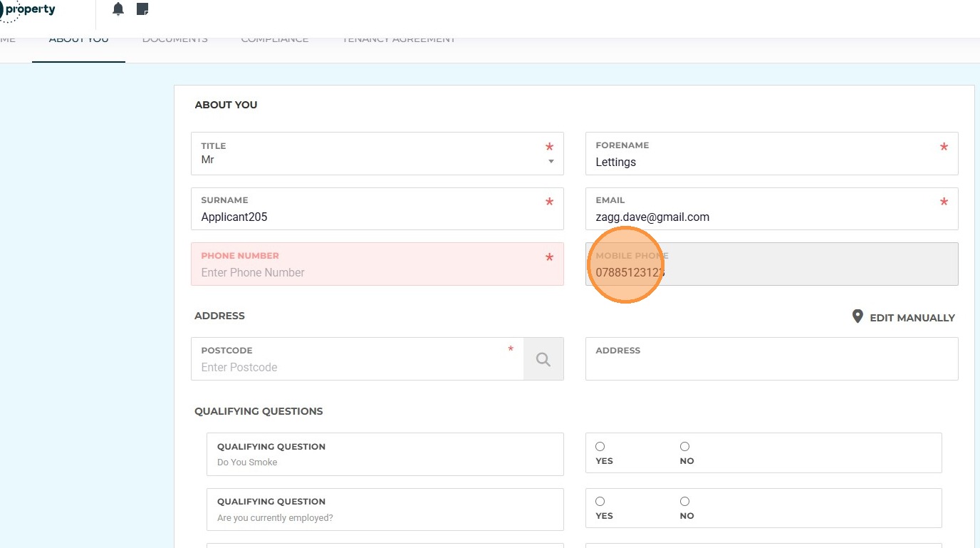The width and height of the screenshot is (980, 548).
Task: Click the postcode search magnifier icon
Action: tap(543, 359)
